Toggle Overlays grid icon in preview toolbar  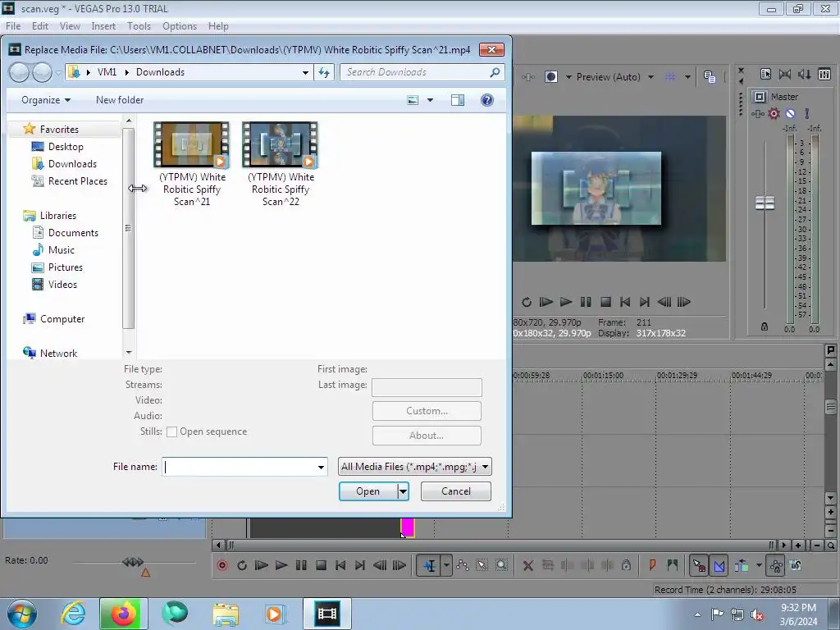[669, 77]
